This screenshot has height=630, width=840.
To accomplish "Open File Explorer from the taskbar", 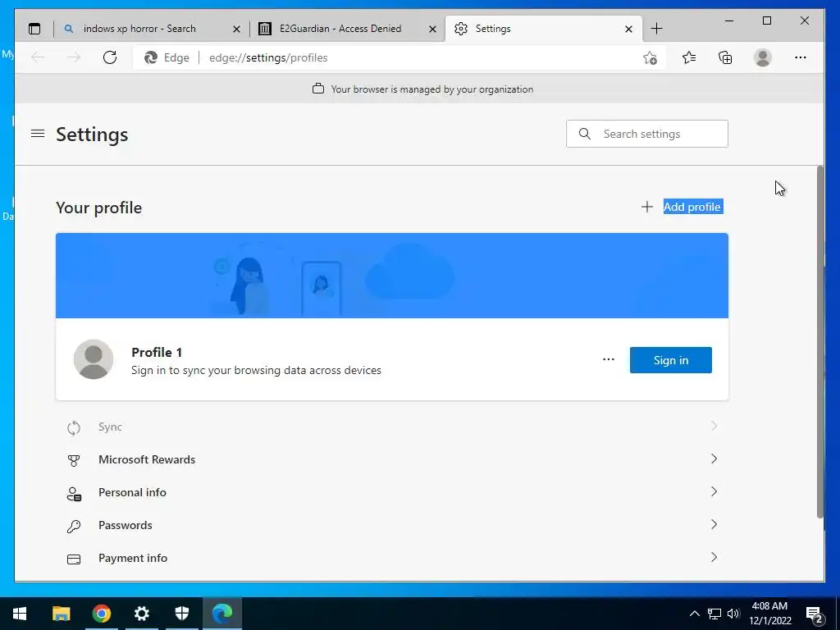I will [61, 614].
